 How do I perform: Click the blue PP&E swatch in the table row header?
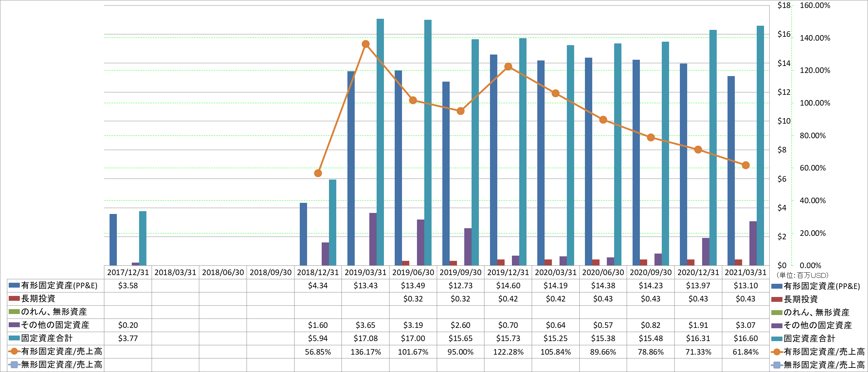coord(14,285)
